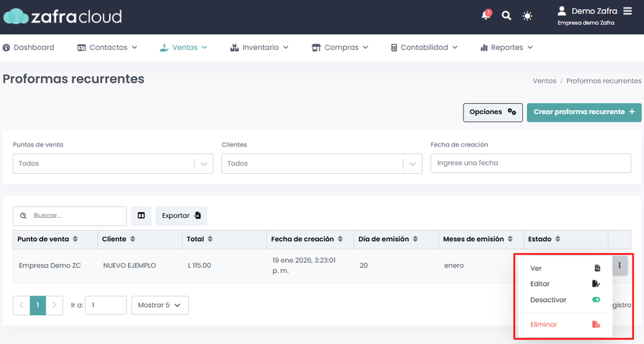Expand the Reportes menu
Viewport: 644px width, 344px height.
pyautogui.click(x=506, y=47)
